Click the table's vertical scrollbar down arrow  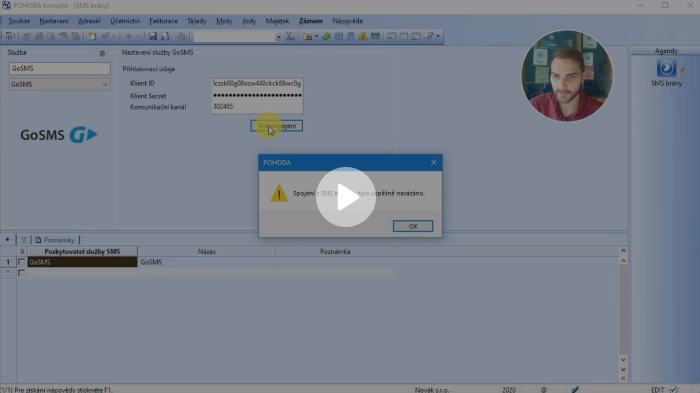tap(623, 360)
